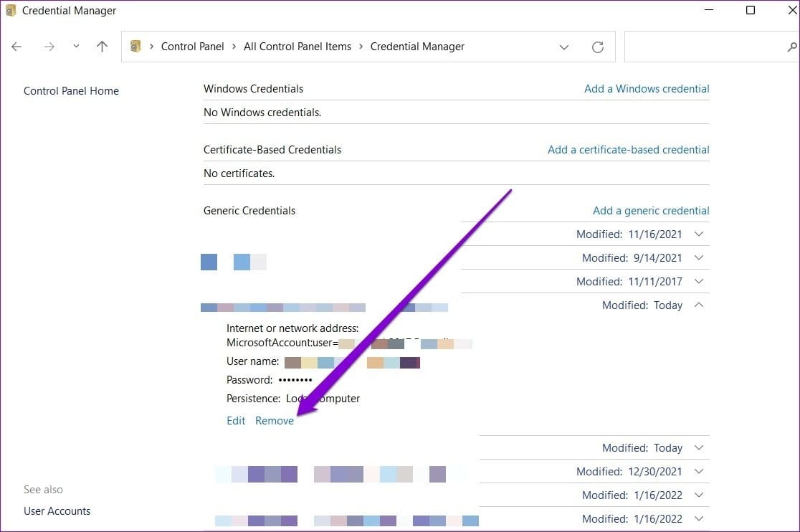Screen dimensions: 800x532
Task: Click 'Internet or network address:' label
Action: (292, 328)
